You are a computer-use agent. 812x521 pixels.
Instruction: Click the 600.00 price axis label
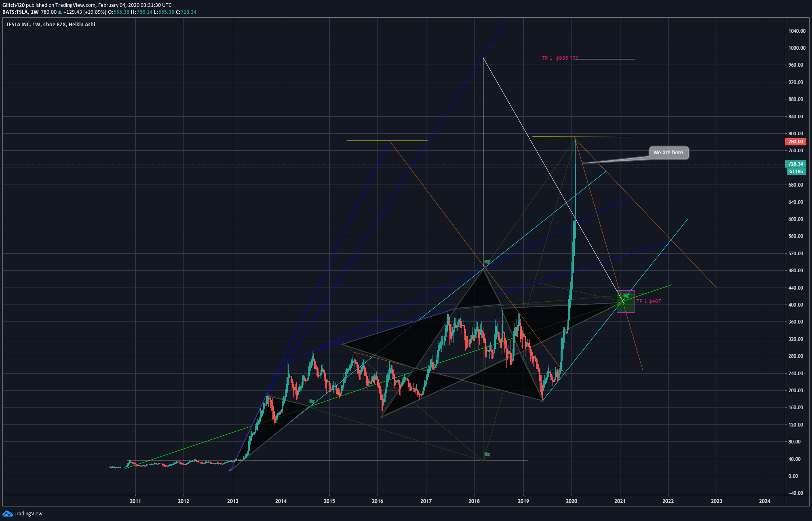click(x=796, y=219)
